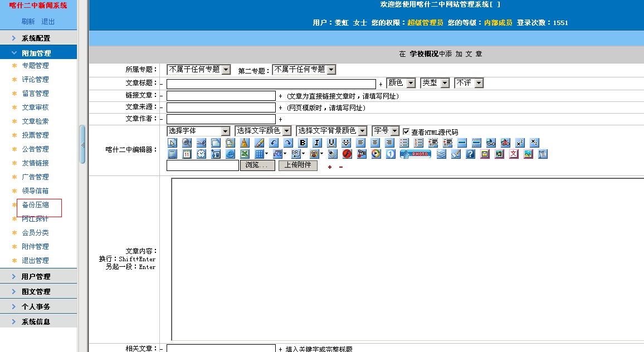644x352 pixels.
Task: Click the calendar date icon
Action: click(187, 154)
